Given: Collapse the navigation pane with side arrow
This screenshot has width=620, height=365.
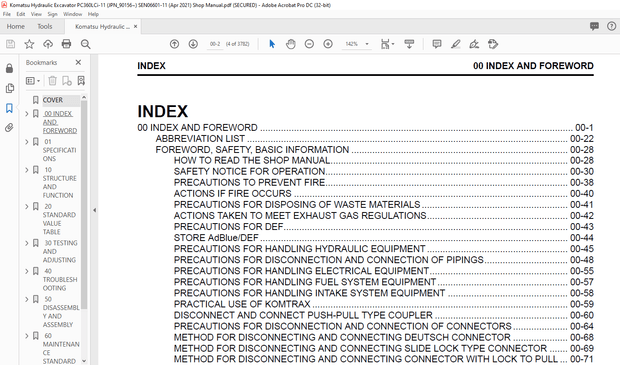Looking at the screenshot, I should [x=95, y=210].
